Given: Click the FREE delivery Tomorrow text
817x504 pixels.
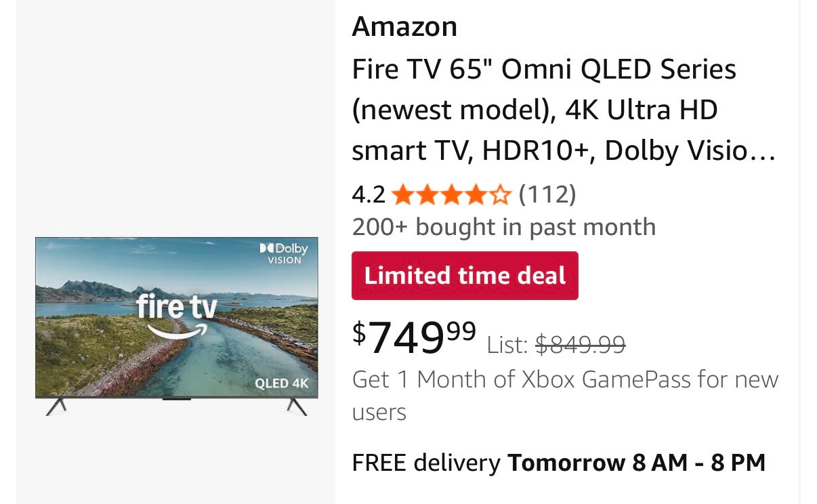Looking at the screenshot, I should [558, 462].
